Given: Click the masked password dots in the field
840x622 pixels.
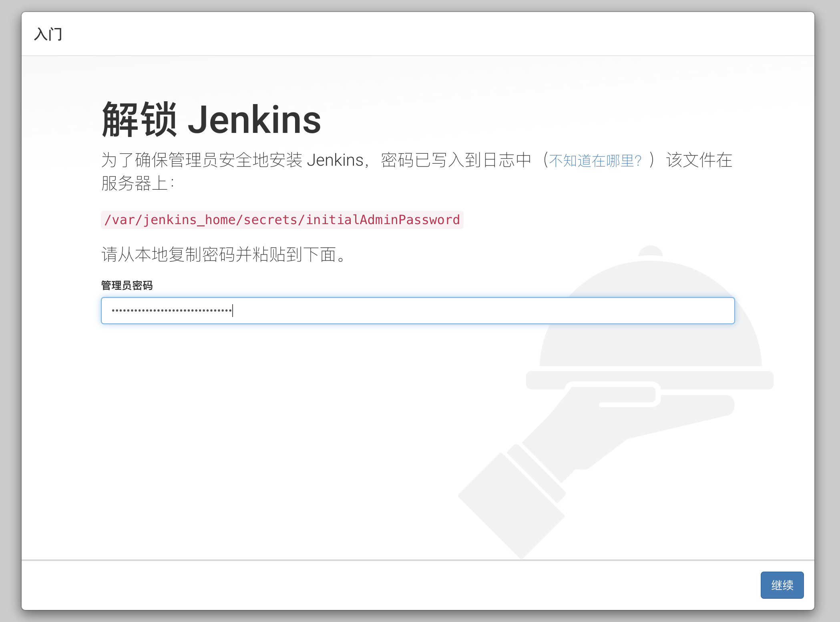Looking at the screenshot, I should [x=171, y=311].
